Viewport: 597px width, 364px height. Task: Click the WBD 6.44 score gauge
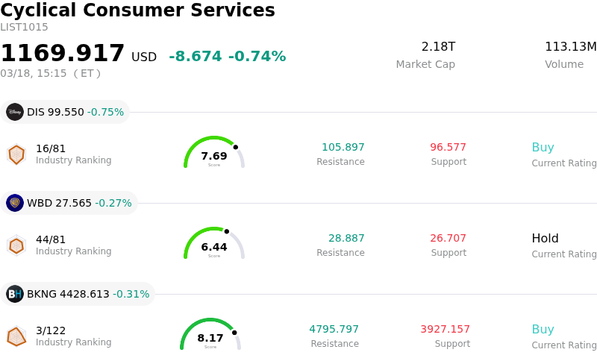point(214,245)
